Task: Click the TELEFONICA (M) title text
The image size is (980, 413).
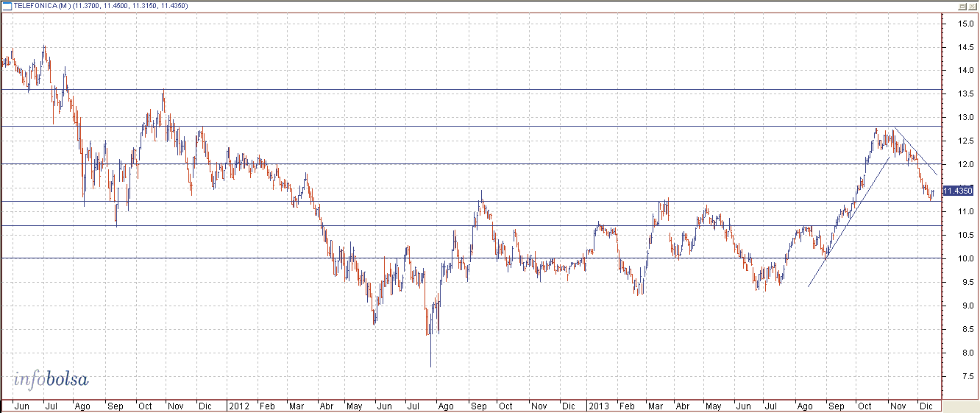Action: pos(42,6)
